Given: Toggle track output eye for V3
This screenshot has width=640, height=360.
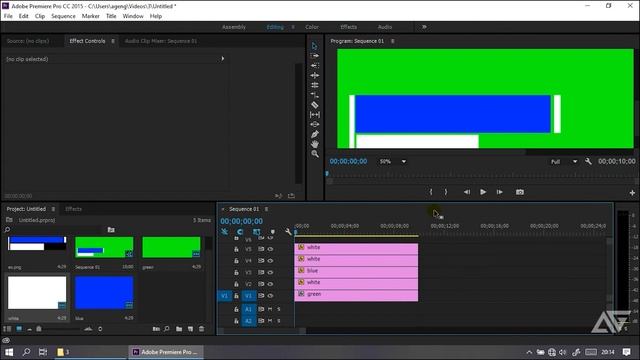Looking at the screenshot, I should 270,272.
